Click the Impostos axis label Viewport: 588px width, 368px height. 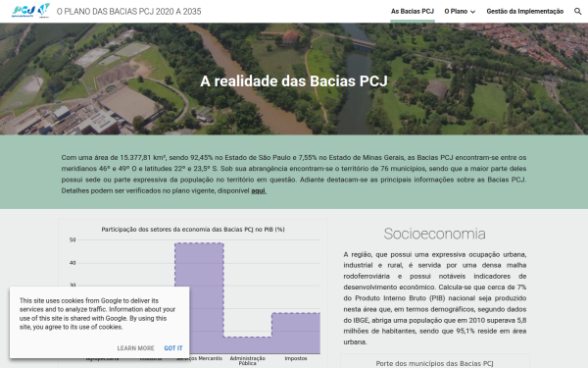click(296, 358)
